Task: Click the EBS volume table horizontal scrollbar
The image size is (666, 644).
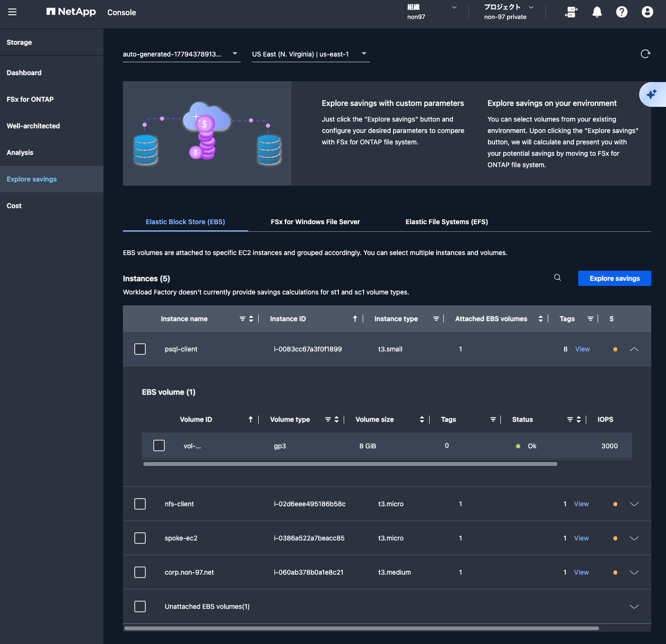Action: [350, 464]
